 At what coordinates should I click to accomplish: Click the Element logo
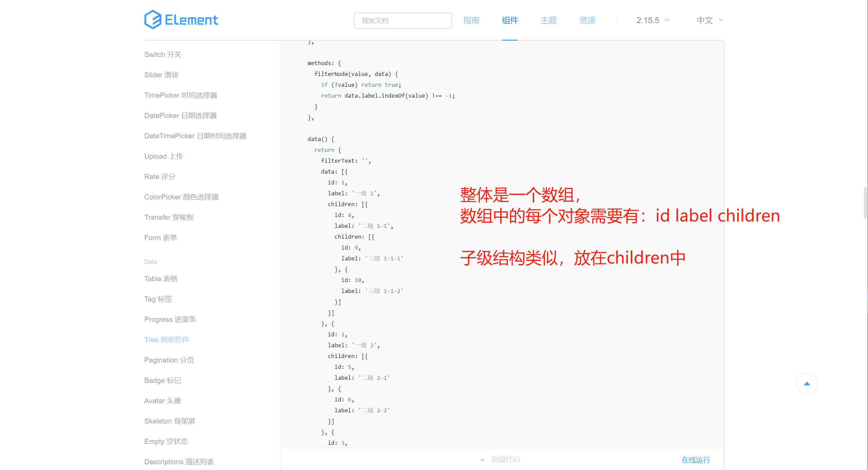[181, 19]
